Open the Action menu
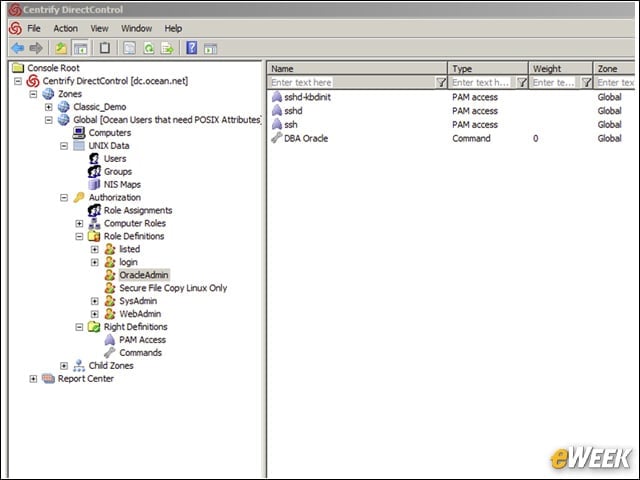The height and width of the screenshot is (480, 640). click(65, 29)
